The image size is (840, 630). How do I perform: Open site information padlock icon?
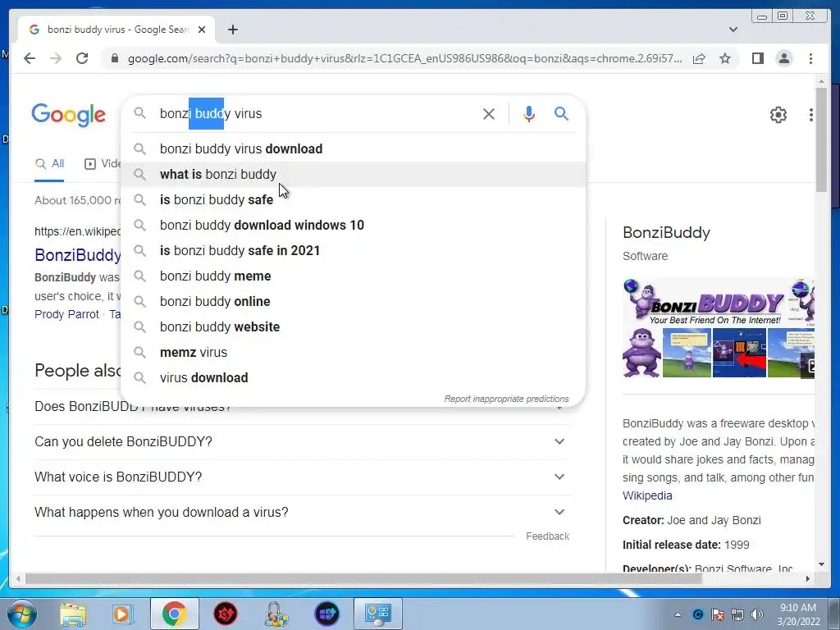click(114, 58)
